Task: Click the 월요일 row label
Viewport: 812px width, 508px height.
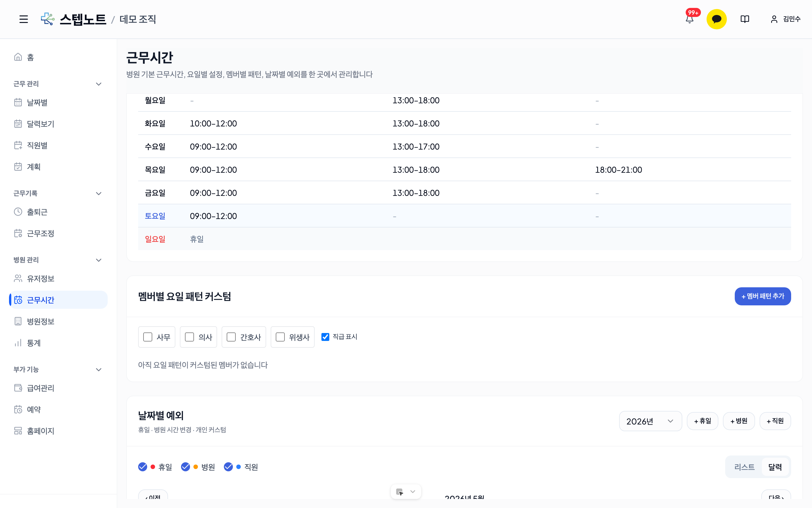Action: point(155,100)
